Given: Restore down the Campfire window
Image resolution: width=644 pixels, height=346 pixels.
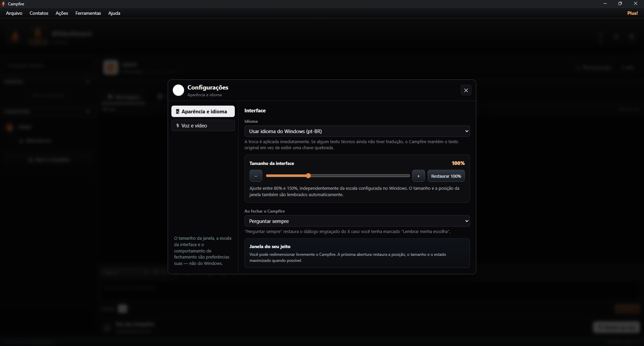Looking at the screenshot, I should tap(620, 4).
